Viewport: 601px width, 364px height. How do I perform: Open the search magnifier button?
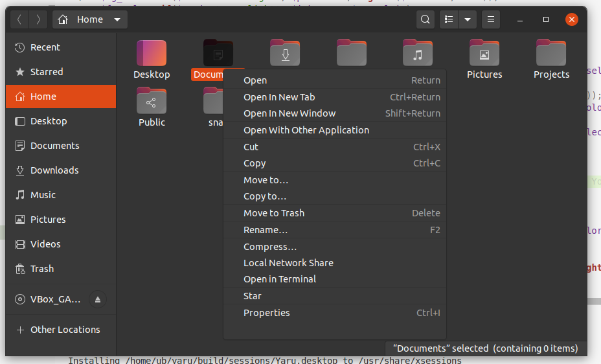click(425, 19)
